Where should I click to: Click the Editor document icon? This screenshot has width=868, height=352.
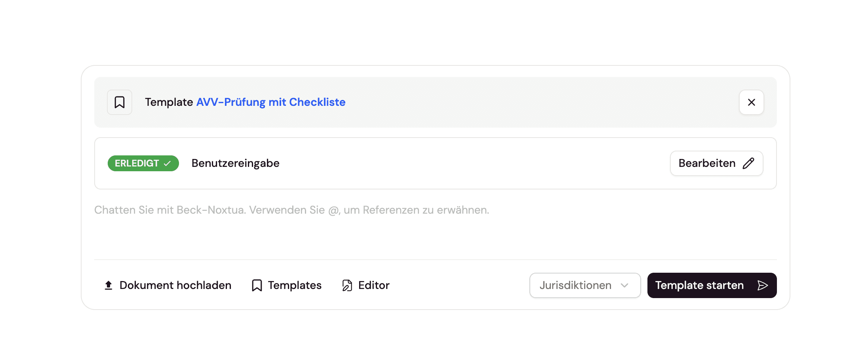point(347,285)
